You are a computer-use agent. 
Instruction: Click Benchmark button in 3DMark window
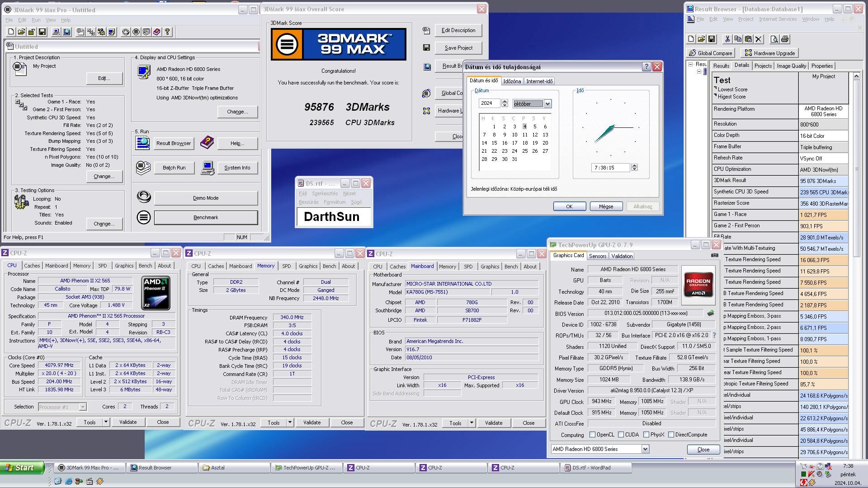[206, 217]
